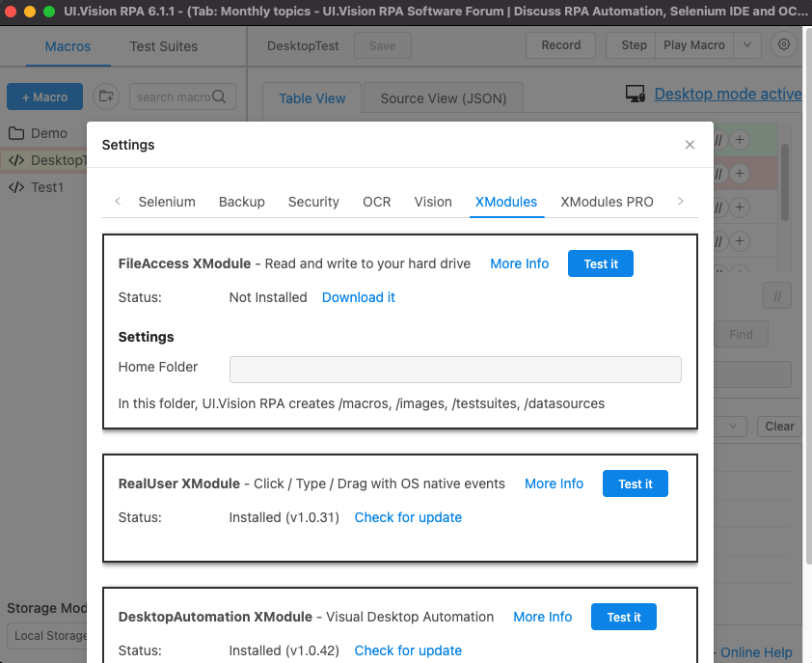Check for update of DesktopAutomation XModule
Viewport: 812px width, 663px height.
point(408,650)
